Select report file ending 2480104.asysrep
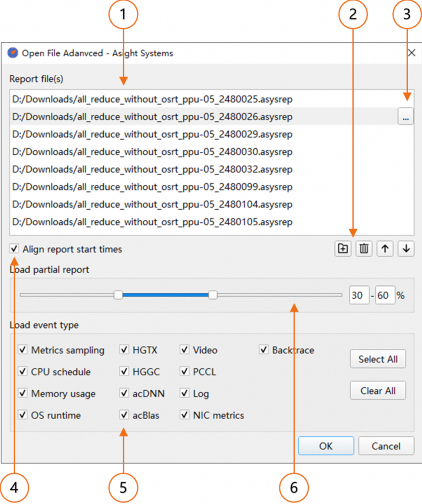This screenshot has width=422, height=504. (211, 204)
